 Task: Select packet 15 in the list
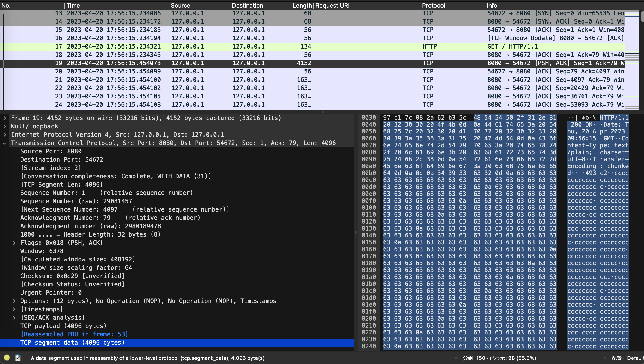pos(312,30)
